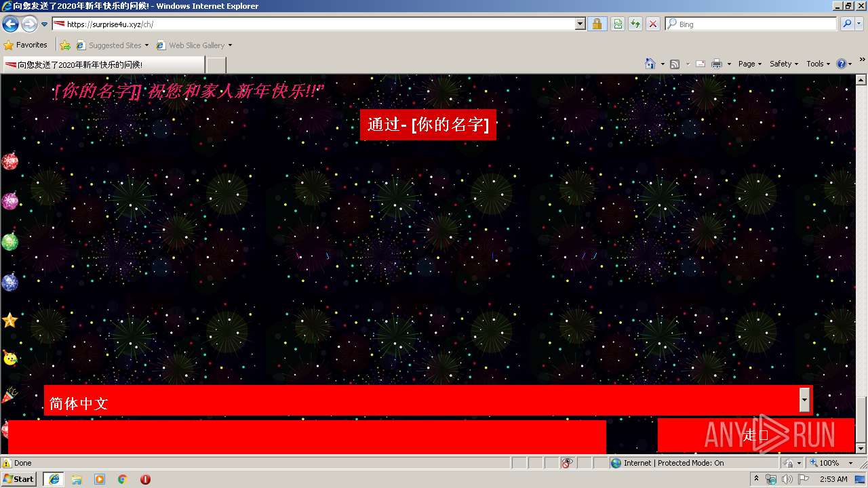Click the status bar Done warning icon
Viewport: 868px width, 488px height.
coord(7,463)
